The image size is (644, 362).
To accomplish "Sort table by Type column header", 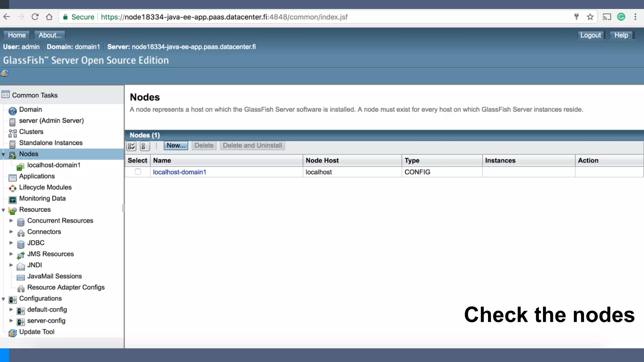I will tap(412, 161).
